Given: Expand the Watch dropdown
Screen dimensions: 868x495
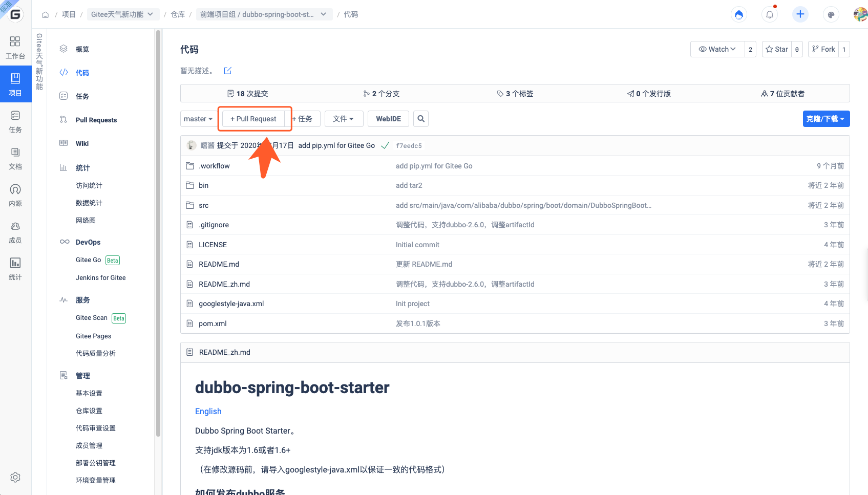Looking at the screenshot, I should (x=717, y=49).
